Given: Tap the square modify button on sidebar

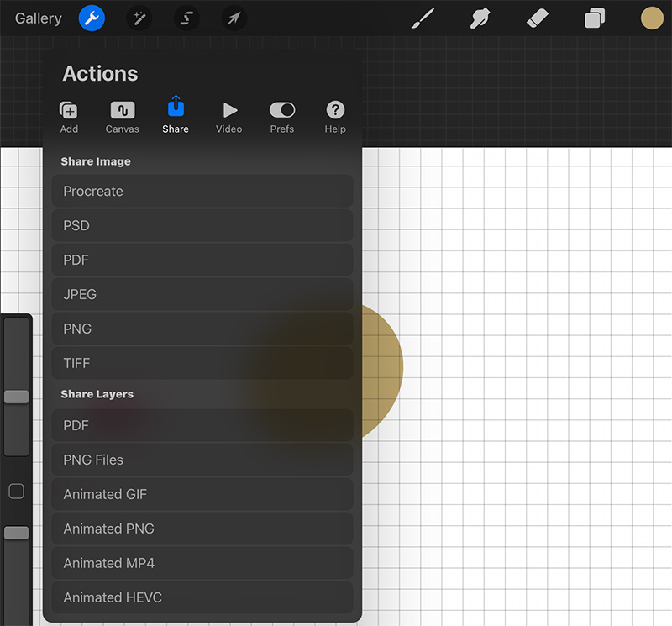Looking at the screenshot, I should coord(16,492).
